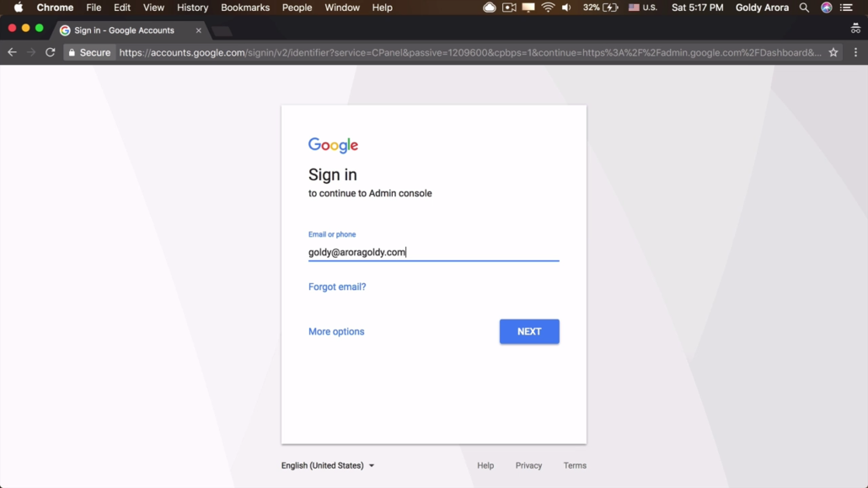868x488 pixels.
Task: Go back with the browser back arrow
Action: pyautogui.click(x=12, y=52)
